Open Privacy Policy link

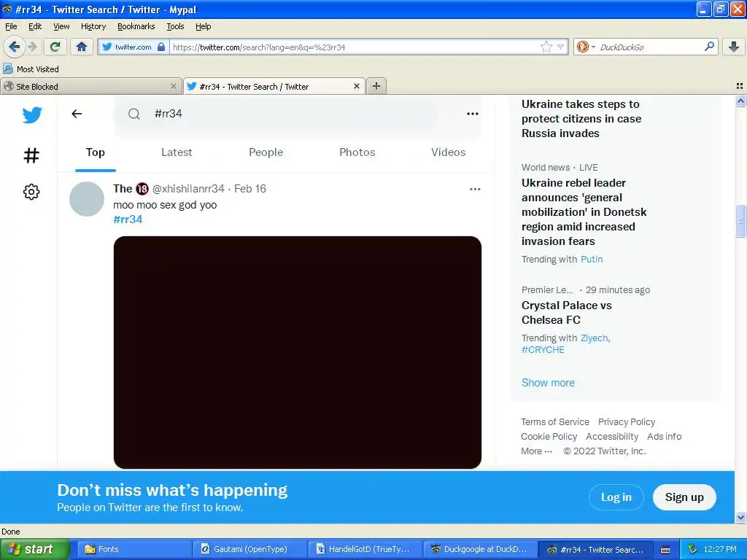coord(627,421)
